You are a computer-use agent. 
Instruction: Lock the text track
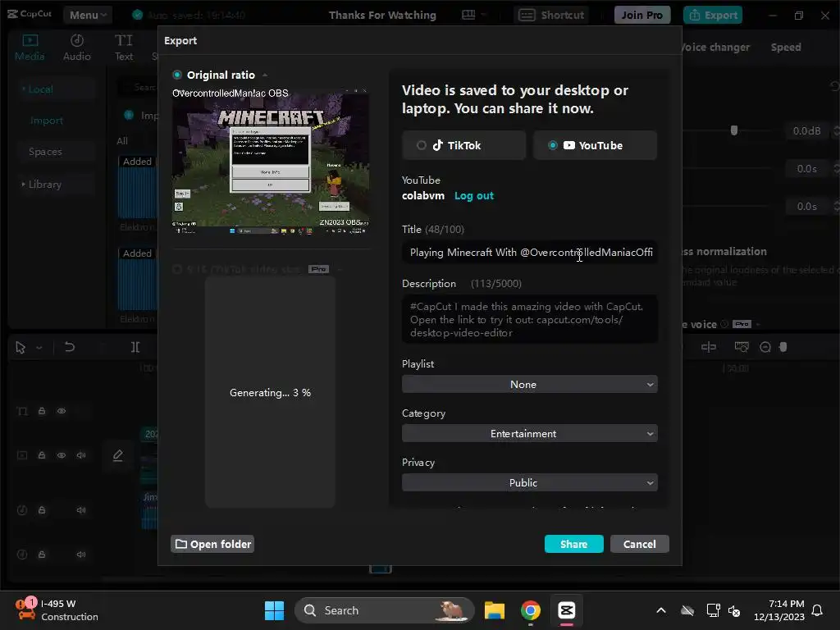42,411
